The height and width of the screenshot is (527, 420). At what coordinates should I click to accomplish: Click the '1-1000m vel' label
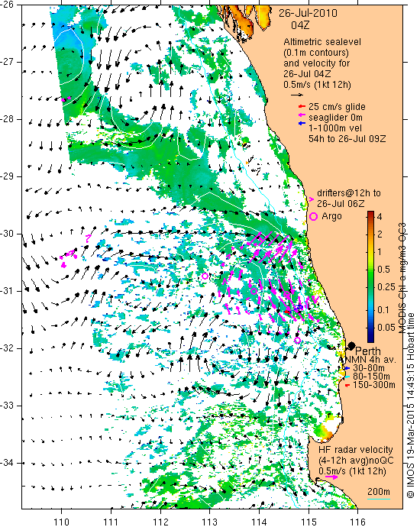[x=335, y=128]
